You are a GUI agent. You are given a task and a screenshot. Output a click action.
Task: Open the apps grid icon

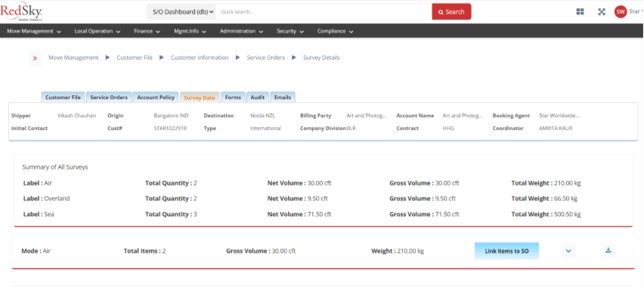(580, 12)
